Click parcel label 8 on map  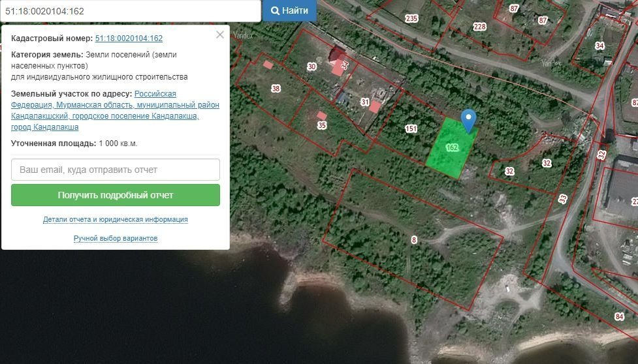(x=413, y=240)
